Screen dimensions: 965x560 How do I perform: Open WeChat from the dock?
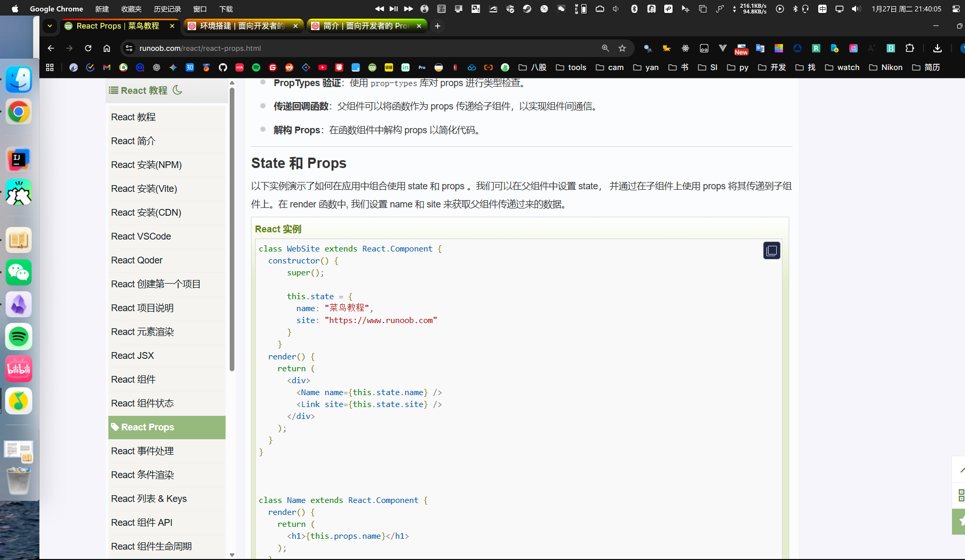click(19, 273)
